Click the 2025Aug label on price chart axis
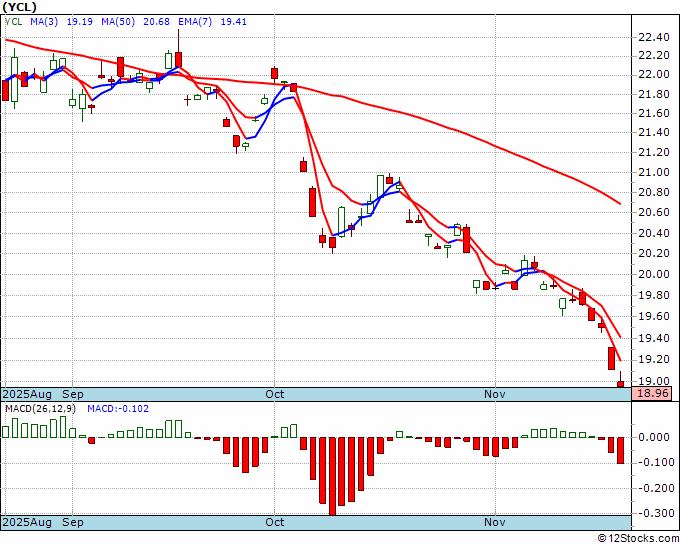680x546 pixels. tap(27, 394)
